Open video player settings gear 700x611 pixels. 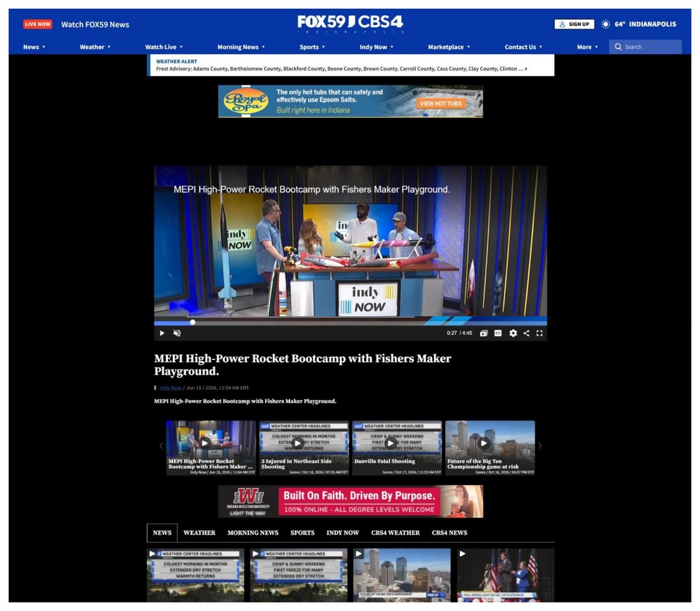pos(513,333)
